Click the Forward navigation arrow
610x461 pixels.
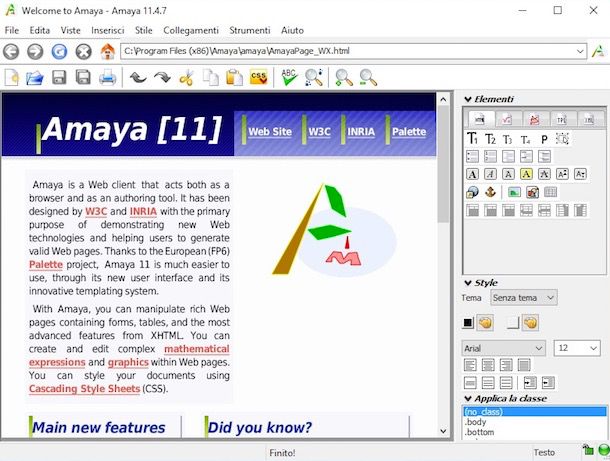(x=35, y=51)
